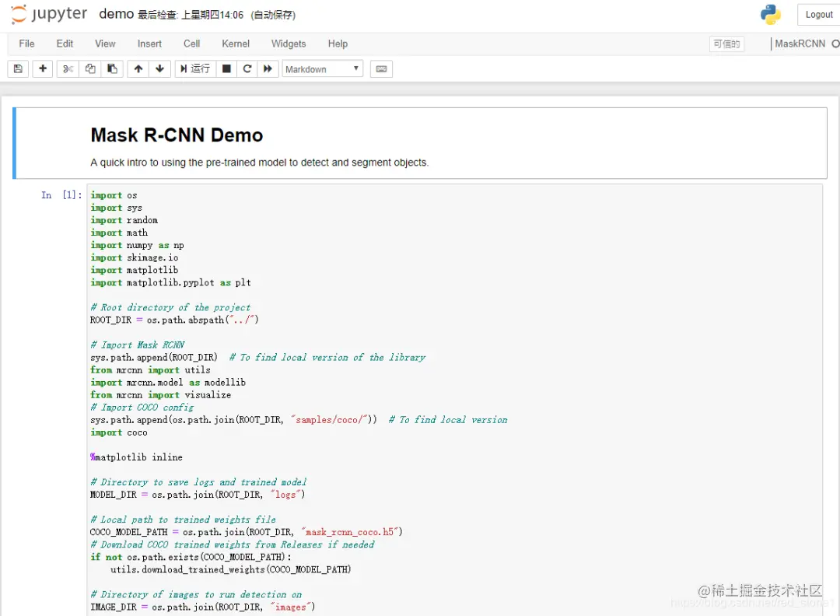Click the MODEL_DIR = os.path.join line

198,495
